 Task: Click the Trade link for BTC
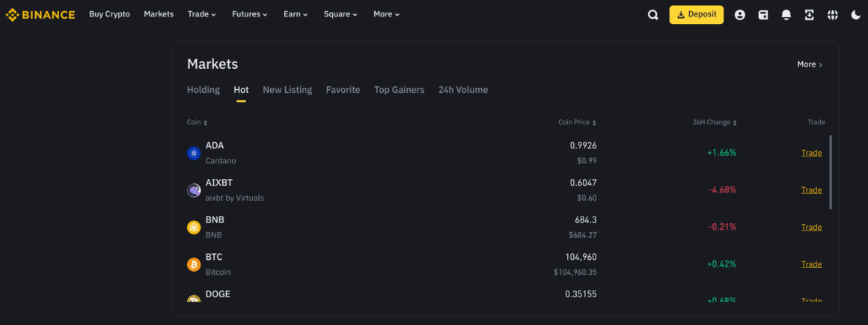coord(812,264)
